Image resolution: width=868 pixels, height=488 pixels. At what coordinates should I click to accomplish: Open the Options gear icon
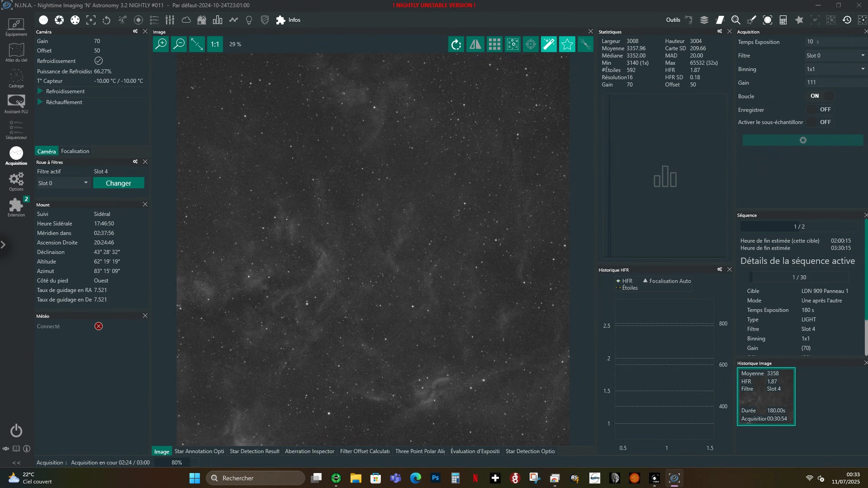point(16,182)
